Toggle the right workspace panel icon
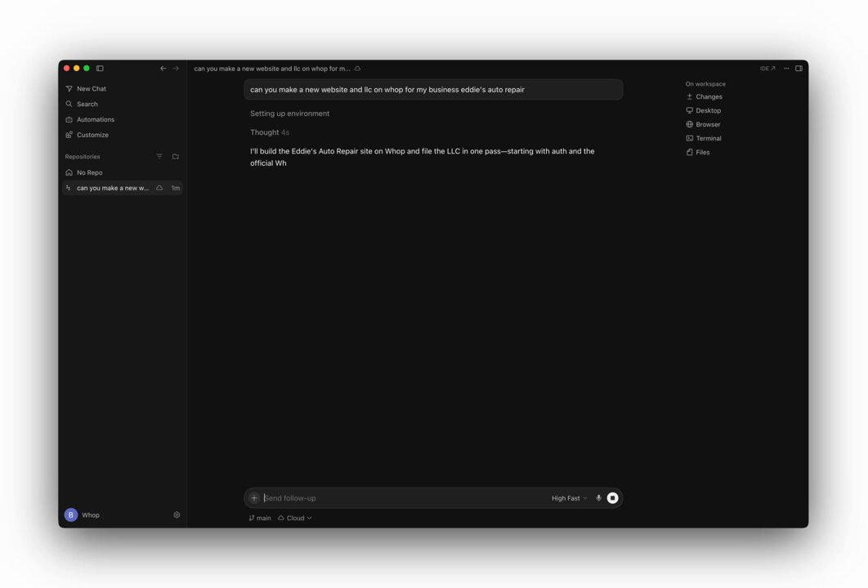This screenshot has height=588, width=868. point(799,69)
